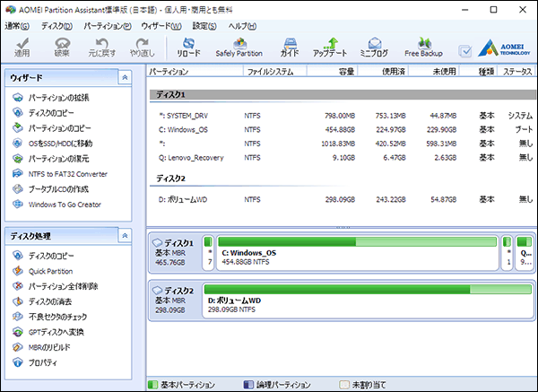
Task: Open the パーティションの復元 wizard
Action: (x=51, y=159)
